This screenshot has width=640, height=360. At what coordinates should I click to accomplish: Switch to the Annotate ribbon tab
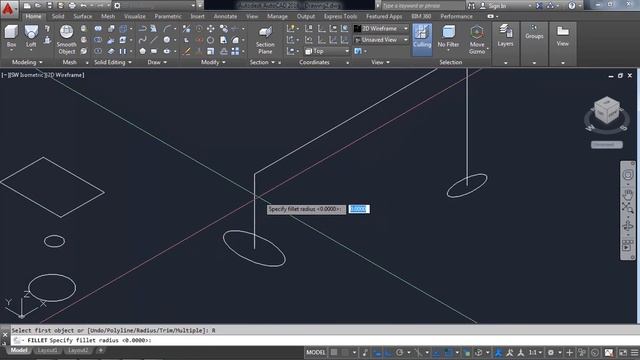click(225, 16)
